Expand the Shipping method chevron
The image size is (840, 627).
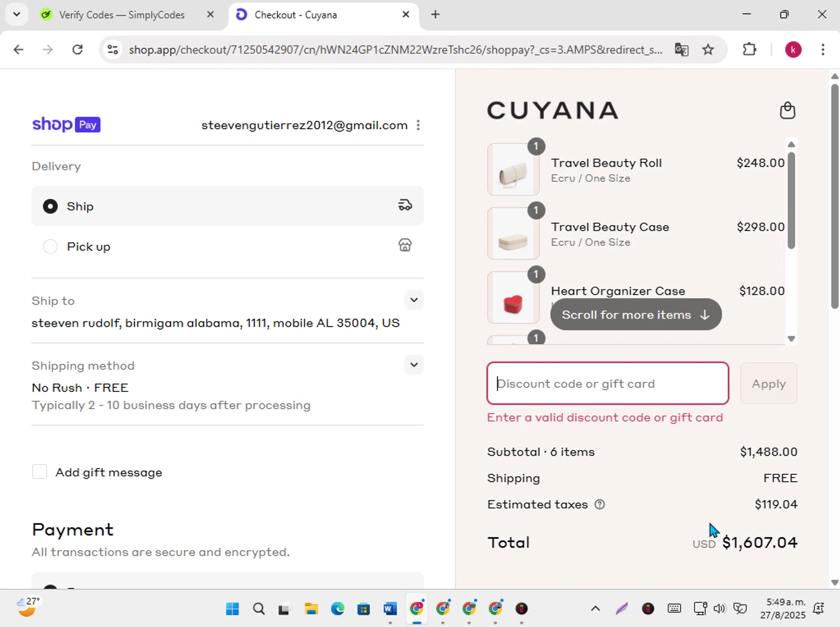[414, 365]
